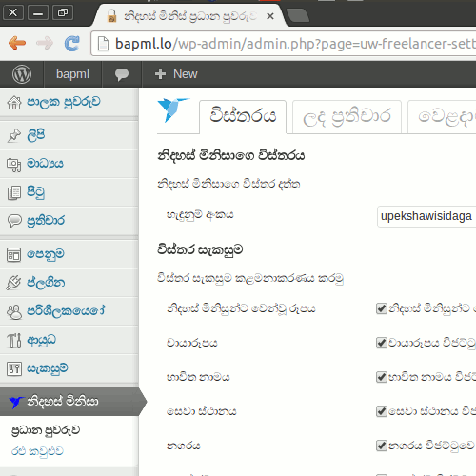This screenshot has height=476, width=476.
Task: Click the නගරය row label
Action: [x=184, y=446]
